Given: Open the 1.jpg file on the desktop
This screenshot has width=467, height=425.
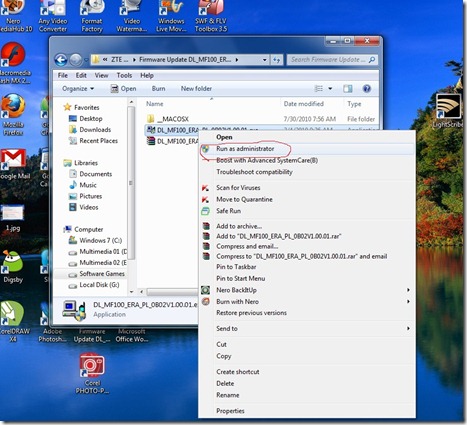Looking at the screenshot, I should [x=13, y=218].
